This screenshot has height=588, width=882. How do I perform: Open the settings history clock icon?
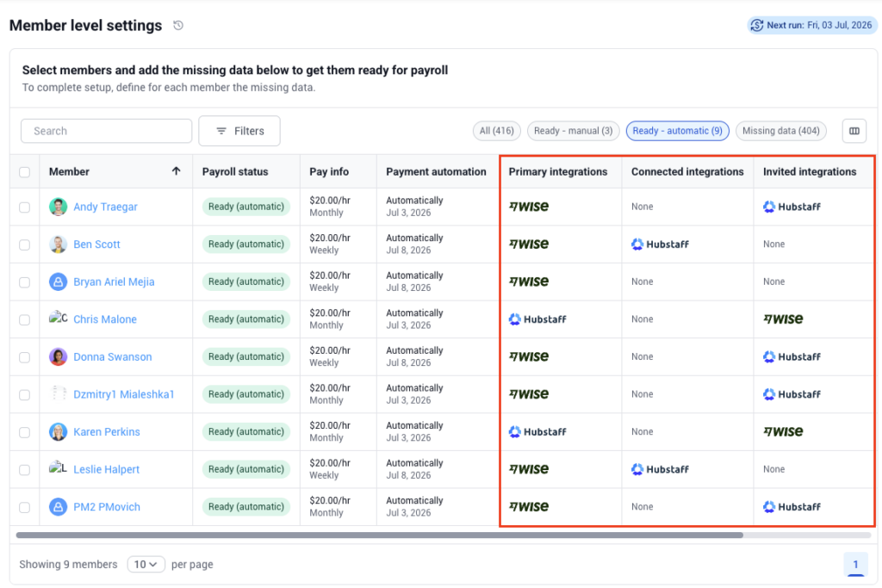178,25
